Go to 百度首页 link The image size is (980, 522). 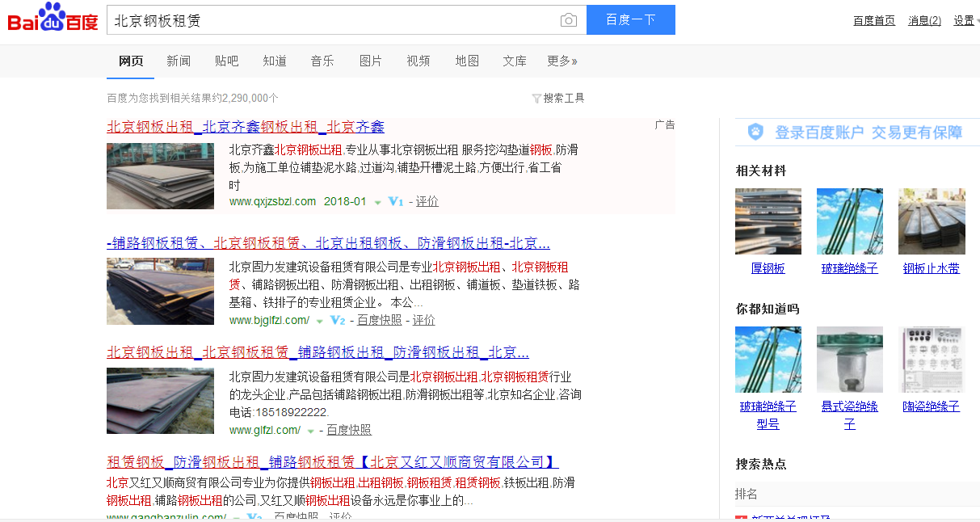pyautogui.click(x=874, y=21)
